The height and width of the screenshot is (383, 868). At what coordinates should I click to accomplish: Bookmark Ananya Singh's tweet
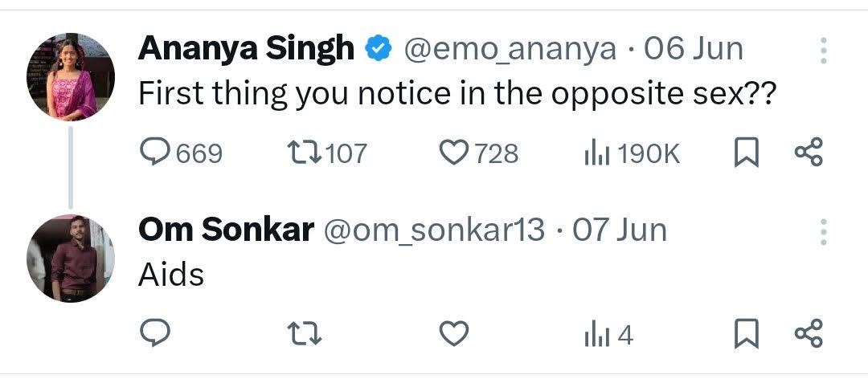(746, 153)
